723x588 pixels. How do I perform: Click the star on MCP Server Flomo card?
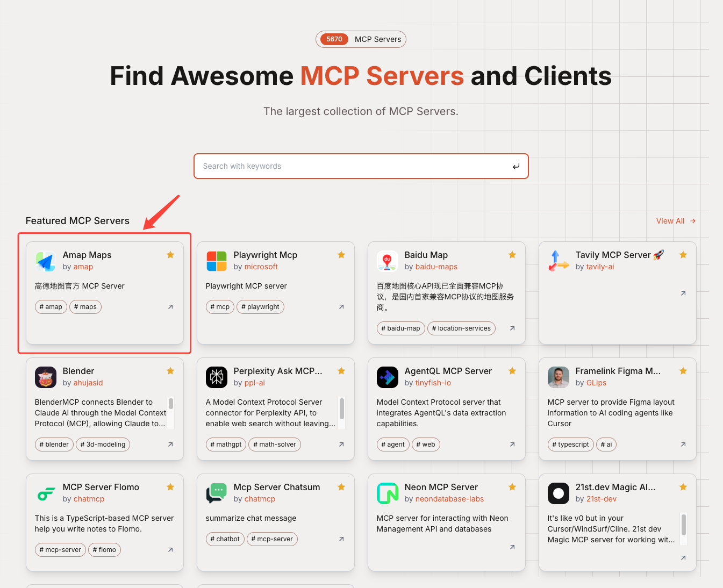click(170, 487)
